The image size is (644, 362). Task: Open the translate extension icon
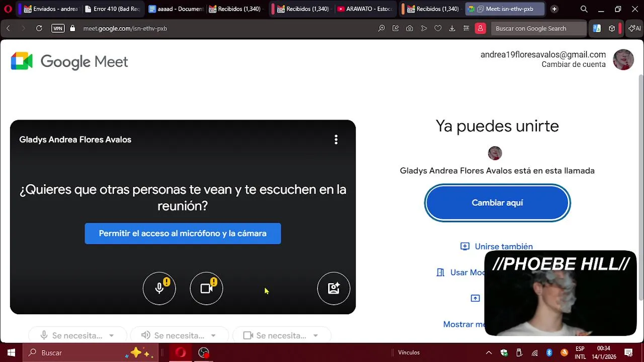(x=597, y=29)
